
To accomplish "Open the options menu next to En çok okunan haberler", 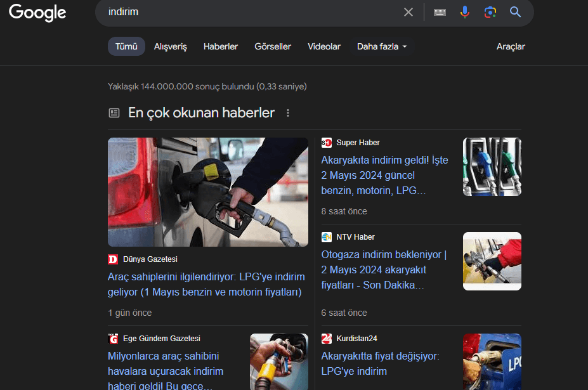I will point(288,113).
